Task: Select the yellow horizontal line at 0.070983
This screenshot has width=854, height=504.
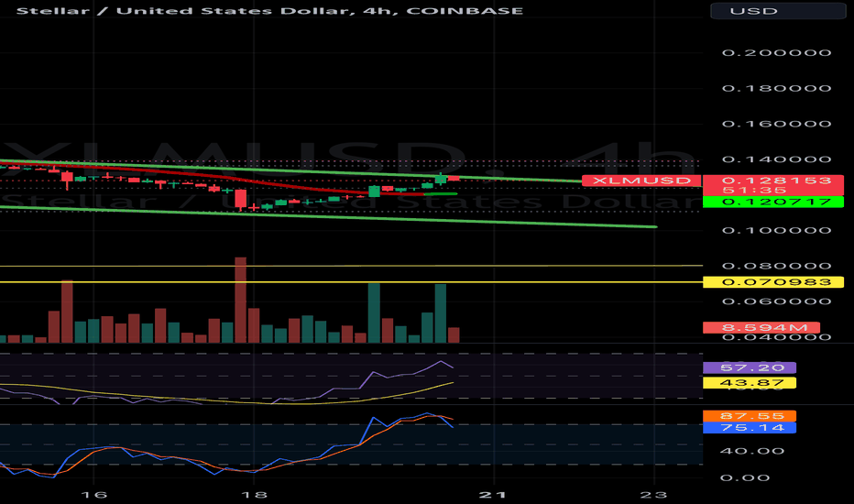Action: coord(351,282)
